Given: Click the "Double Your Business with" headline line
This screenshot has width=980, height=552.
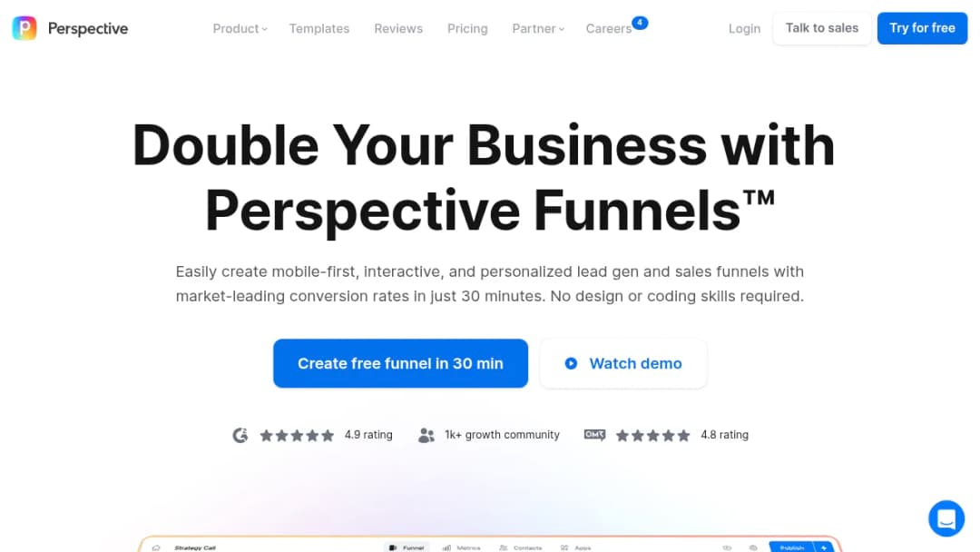Looking at the screenshot, I should click(x=484, y=145).
